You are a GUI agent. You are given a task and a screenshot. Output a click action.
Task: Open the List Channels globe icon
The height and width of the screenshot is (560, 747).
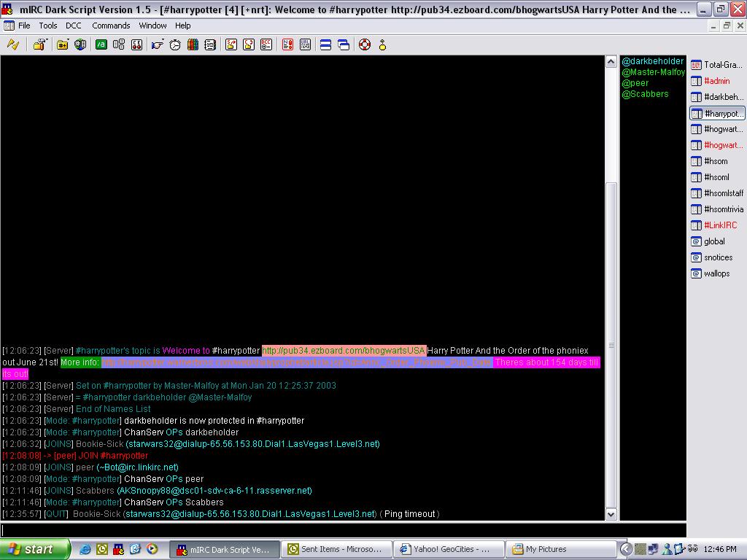(x=80, y=45)
